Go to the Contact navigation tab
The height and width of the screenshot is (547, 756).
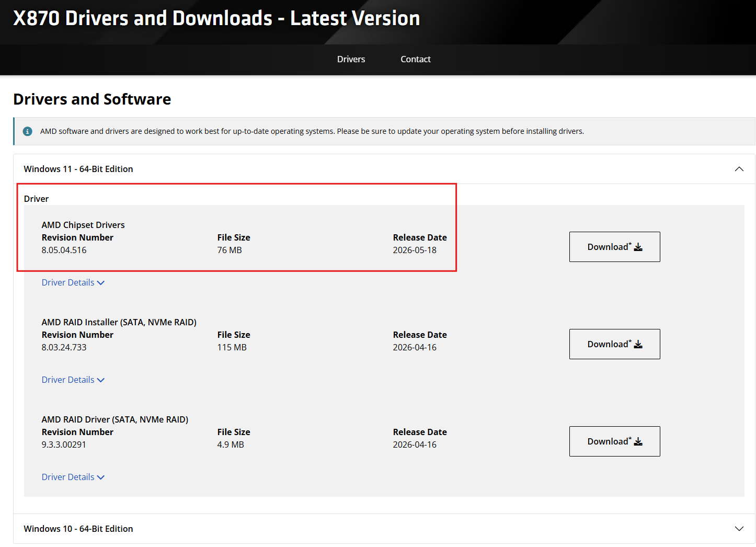(416, 59)
